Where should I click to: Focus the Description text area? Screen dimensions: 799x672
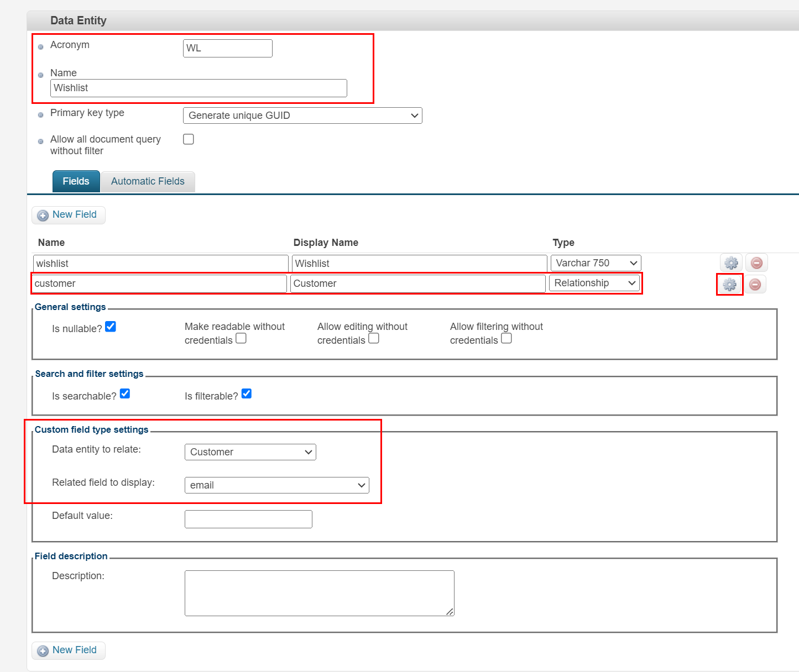pos(319,593)
